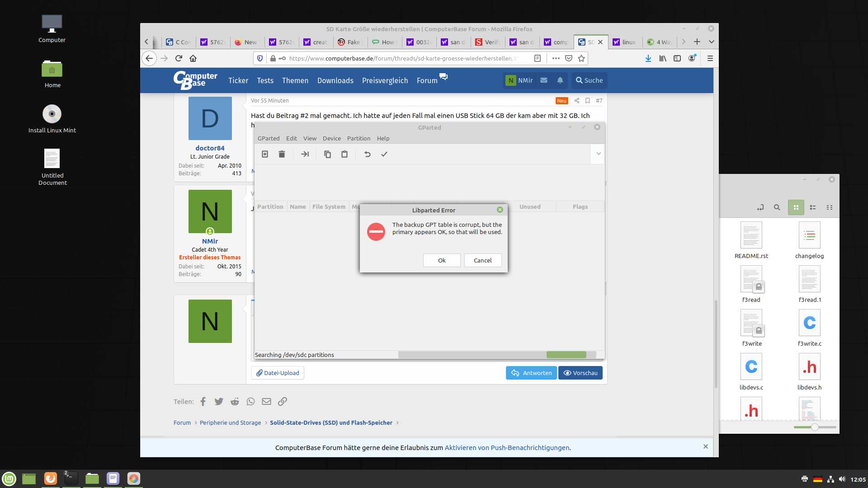Switch file manager to icon view

[796, 207]
